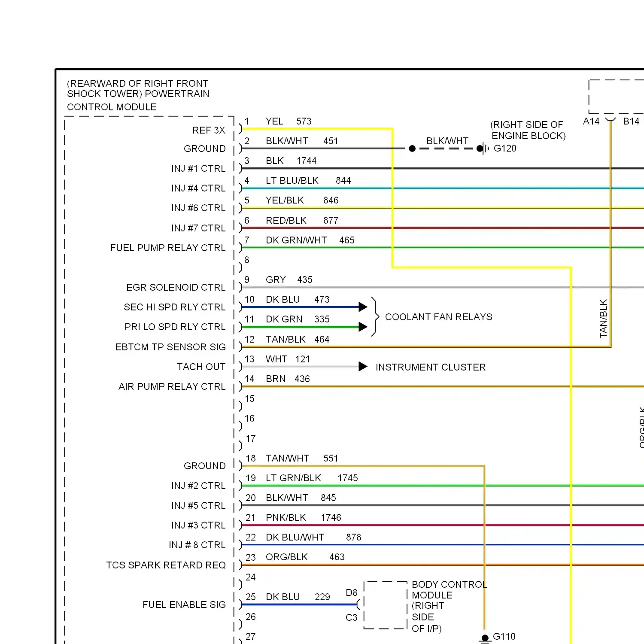Viewport: 644px width, 644px height.
Task: Select 'LT BLU/BLK 844' wire label
Action: coord(308,181)
